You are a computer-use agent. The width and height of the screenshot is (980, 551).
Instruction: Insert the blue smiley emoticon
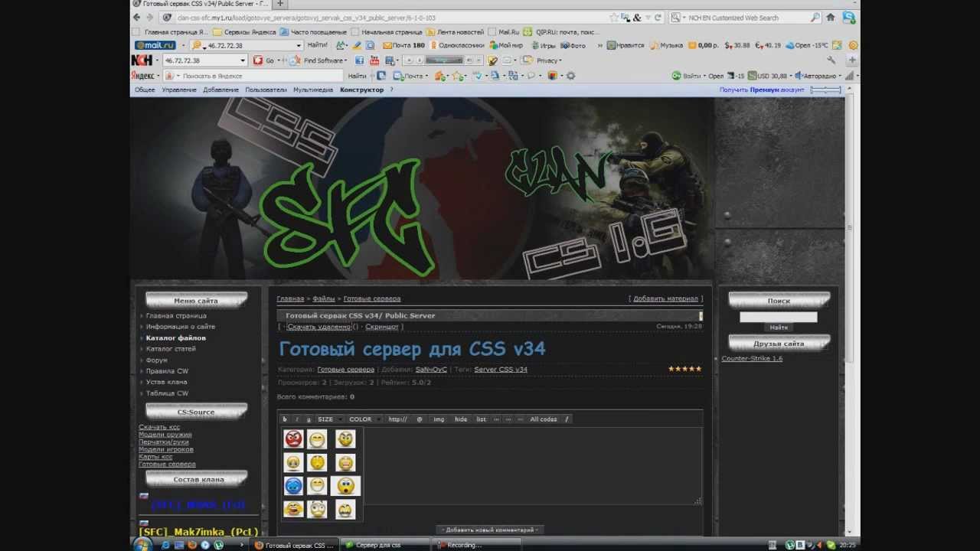(x=293, y=486)
